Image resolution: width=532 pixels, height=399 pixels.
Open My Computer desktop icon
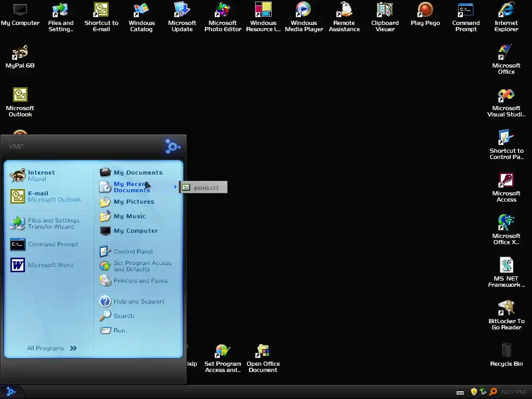click(20, 15)
